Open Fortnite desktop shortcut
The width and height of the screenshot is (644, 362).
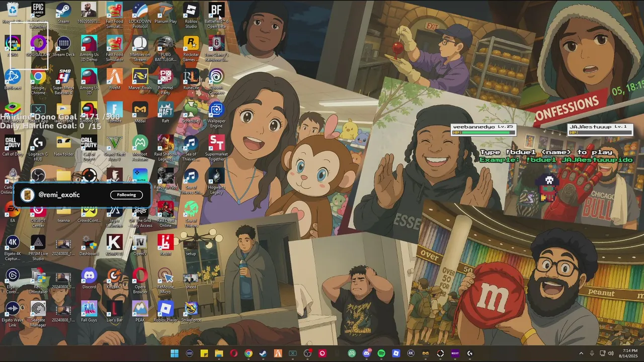point(115,113)
